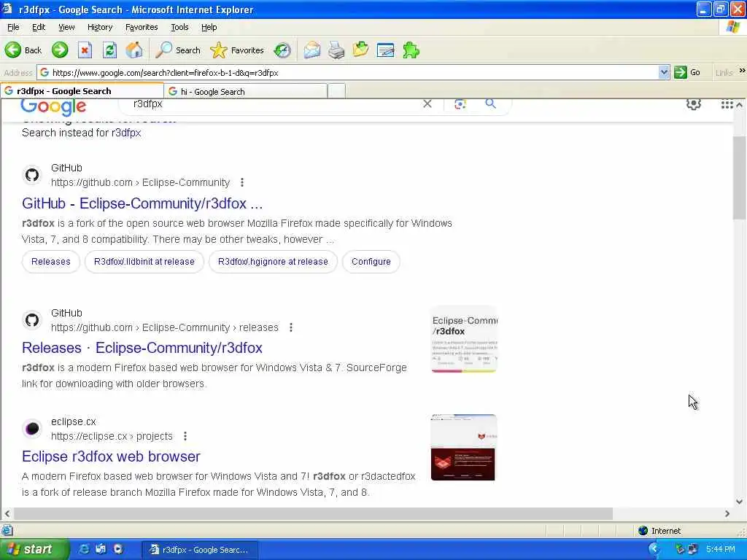Click the horizontal scrollbar right arrow
The width and height of the screenshot is (747, 560).
click(x=727, y=514)
